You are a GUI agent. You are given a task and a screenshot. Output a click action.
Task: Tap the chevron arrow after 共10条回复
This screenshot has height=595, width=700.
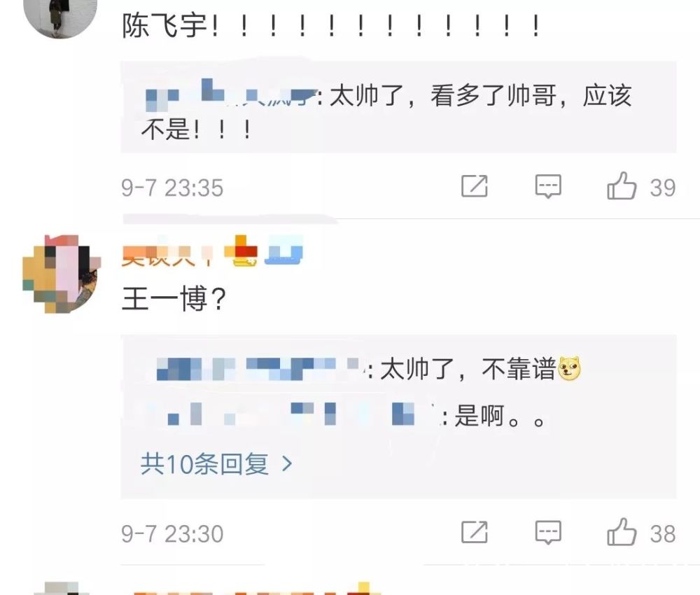[287, 464]
